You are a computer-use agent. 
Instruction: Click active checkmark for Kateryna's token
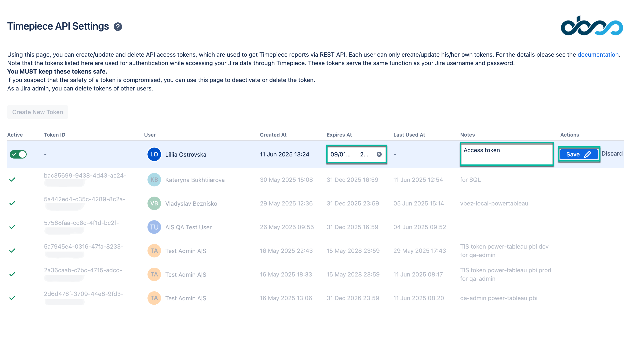(12, 179)
